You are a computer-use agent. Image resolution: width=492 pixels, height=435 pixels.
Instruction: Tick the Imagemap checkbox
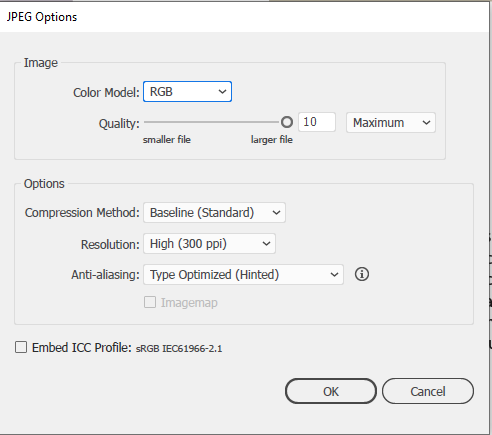(150, 302)
